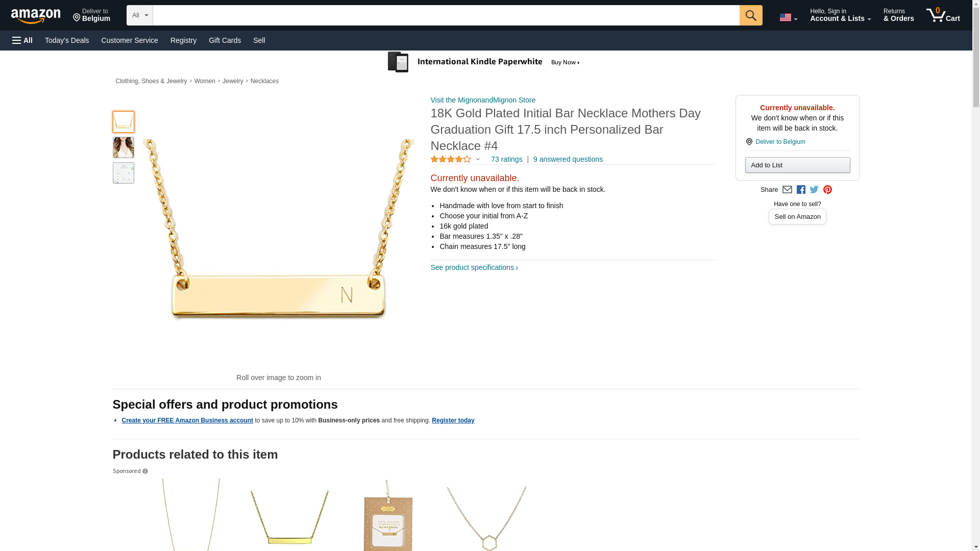
Task: Share product on Facebook icon
Action: coord(801,190)
